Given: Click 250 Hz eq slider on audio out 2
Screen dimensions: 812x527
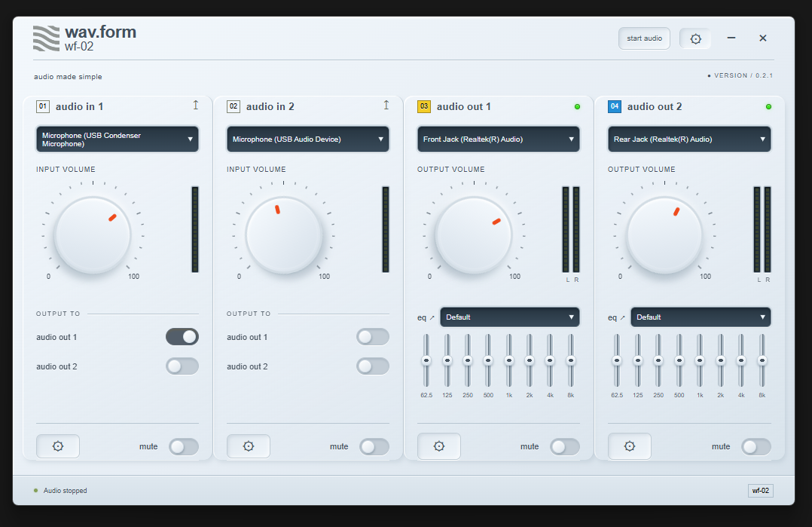Looking at the screenshot, I should (x=658, y=360).
